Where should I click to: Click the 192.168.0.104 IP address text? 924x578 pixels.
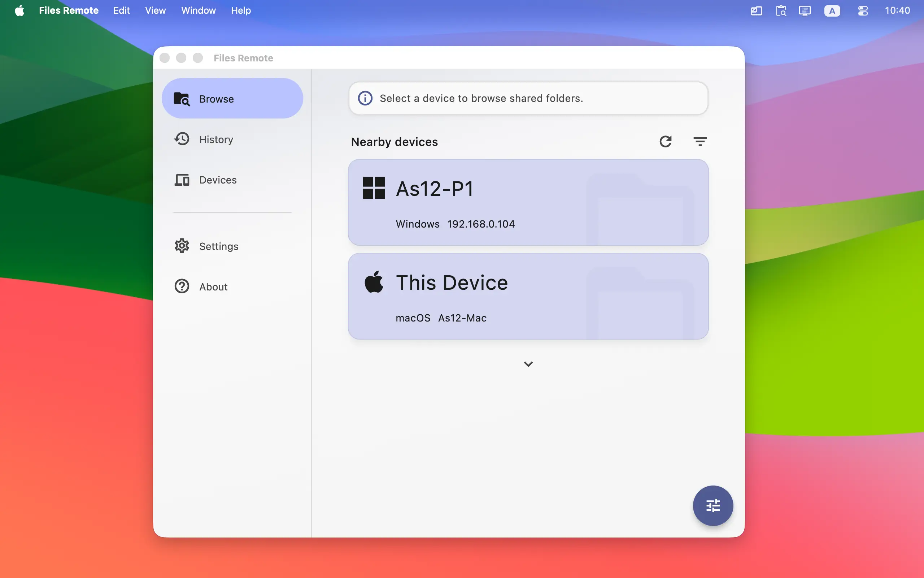481,224
